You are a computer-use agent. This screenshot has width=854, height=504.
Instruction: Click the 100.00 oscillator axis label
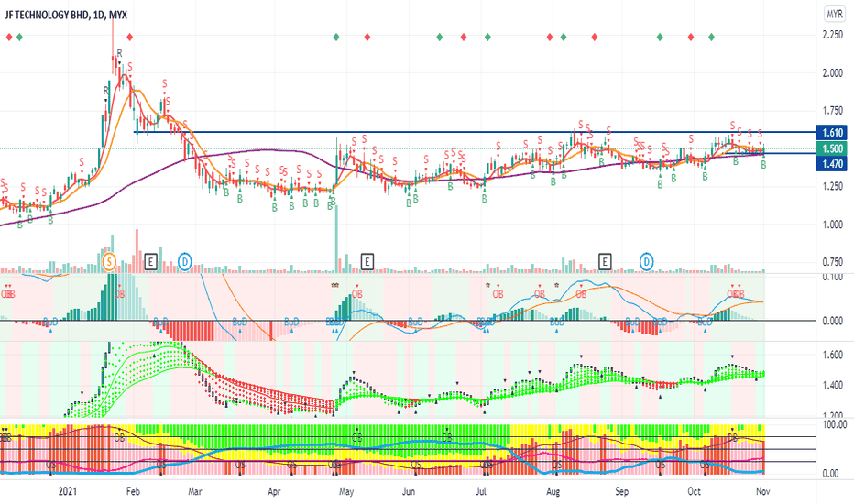(835, 424)
